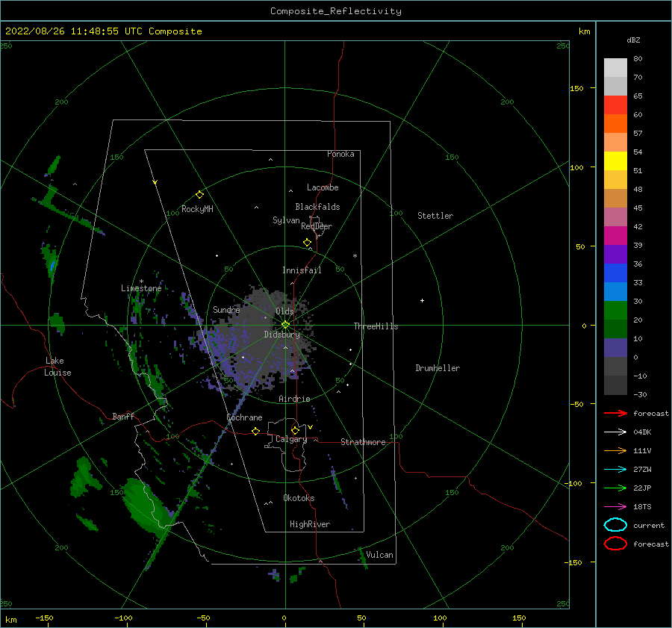This screenshot has height=628, width=672.
Task: Click the Composite_Reflectivity title
Action: pyautogui.click(x=336, y=11)
